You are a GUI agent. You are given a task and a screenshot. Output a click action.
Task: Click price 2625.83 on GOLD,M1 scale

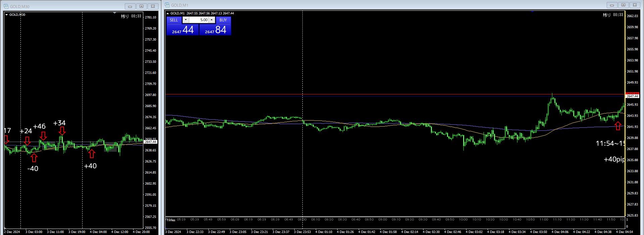coord(632,216)
